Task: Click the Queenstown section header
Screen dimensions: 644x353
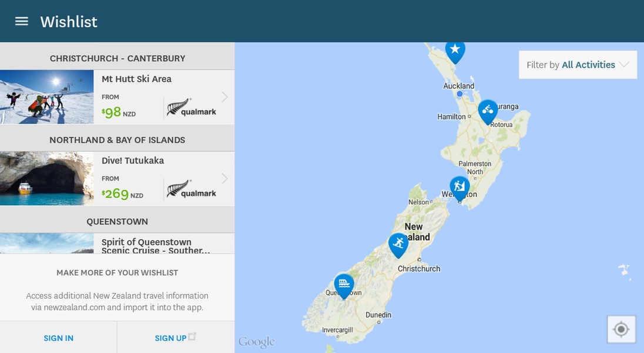Action: [118, 221]
